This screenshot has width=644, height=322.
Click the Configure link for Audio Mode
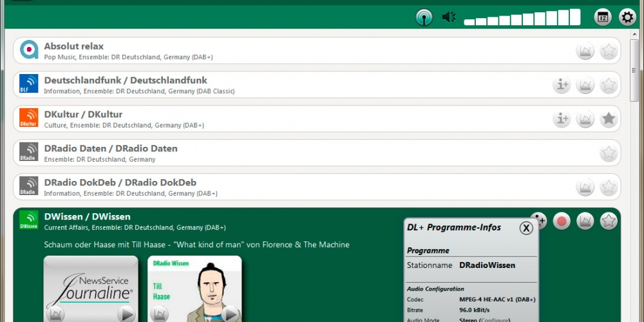click(495, 320)
